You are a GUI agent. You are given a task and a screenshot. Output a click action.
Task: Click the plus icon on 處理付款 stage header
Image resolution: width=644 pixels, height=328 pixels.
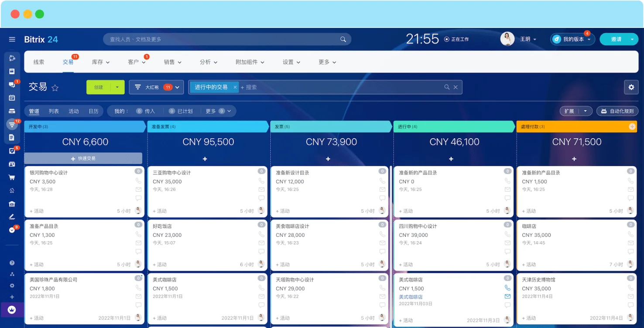coord(632,126)
